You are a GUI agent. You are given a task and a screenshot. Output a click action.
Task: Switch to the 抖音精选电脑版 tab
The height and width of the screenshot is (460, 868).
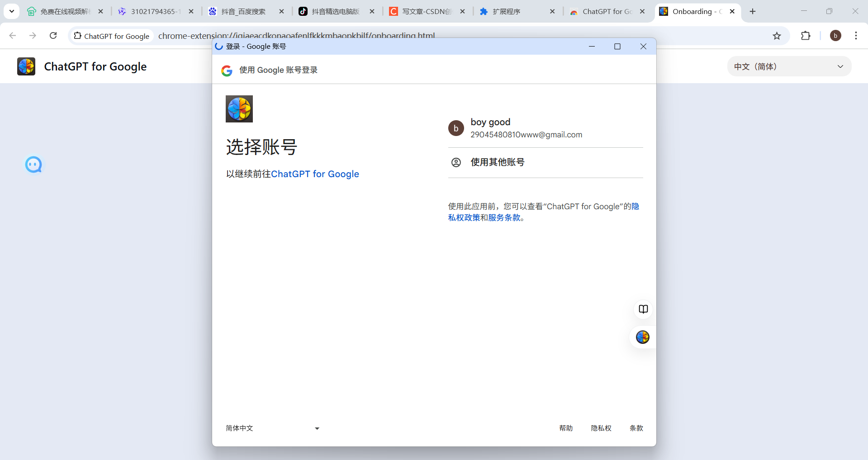337,11
